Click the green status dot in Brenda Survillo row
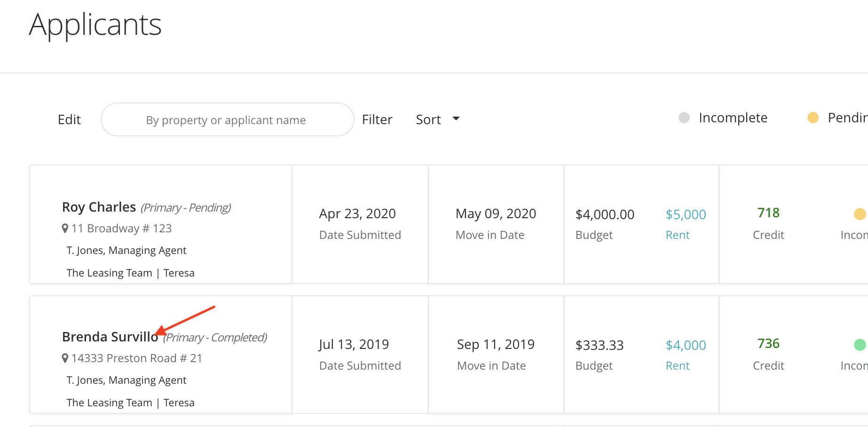 [860, 345]
